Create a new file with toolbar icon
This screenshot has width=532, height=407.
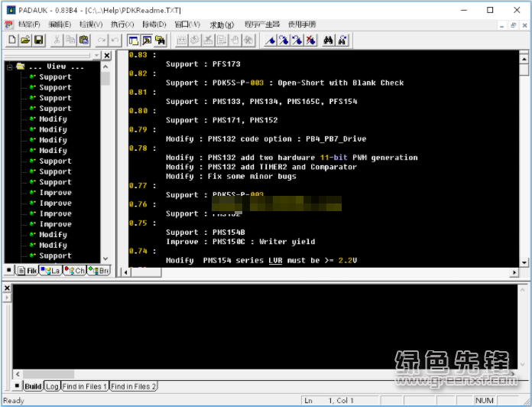point(12,40)
